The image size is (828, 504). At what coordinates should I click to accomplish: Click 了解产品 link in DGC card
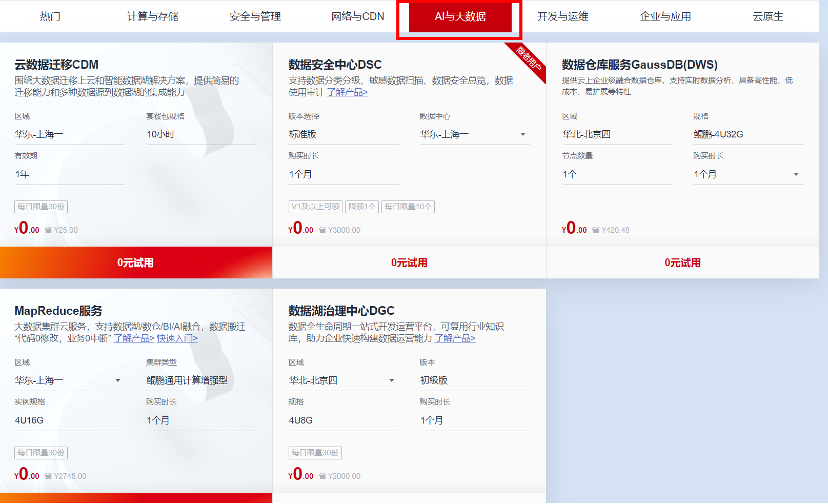coord(455,338)
